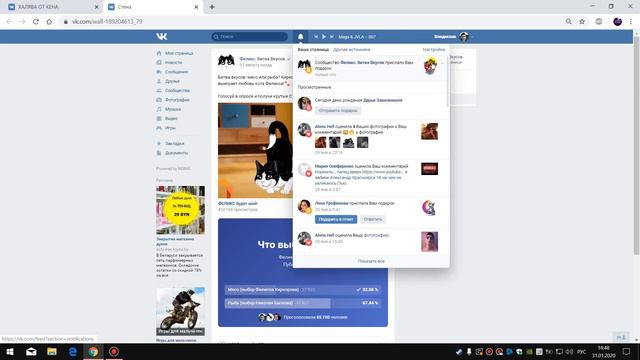
Task: Open Microsoft Edge from the taskbar
Action: pyautogui.click(x=73, y=351)
